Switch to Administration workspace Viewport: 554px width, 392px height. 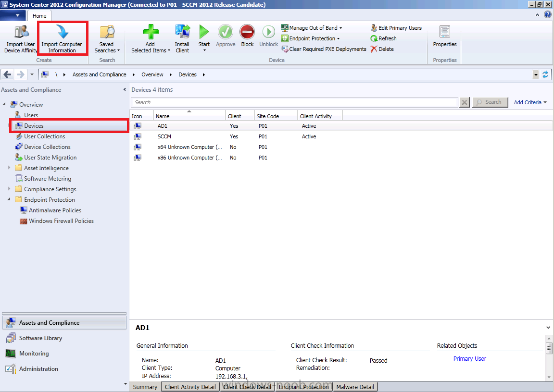(x=64, y=369)
